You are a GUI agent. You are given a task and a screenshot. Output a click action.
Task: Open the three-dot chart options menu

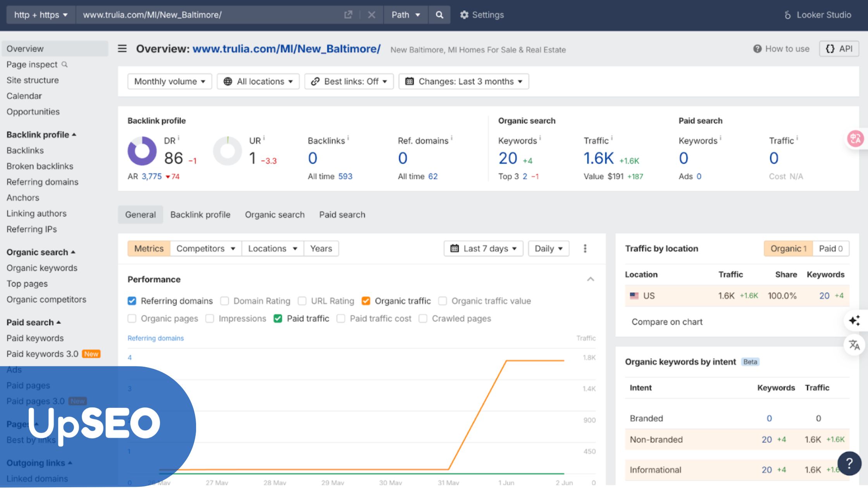[585, 248]
